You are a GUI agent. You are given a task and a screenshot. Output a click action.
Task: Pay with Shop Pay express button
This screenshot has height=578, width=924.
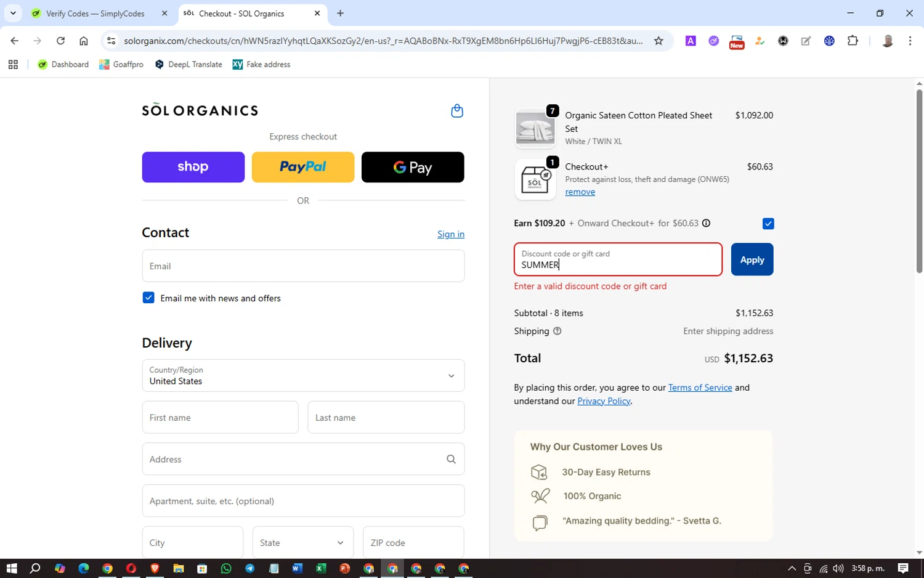point(193,167)
